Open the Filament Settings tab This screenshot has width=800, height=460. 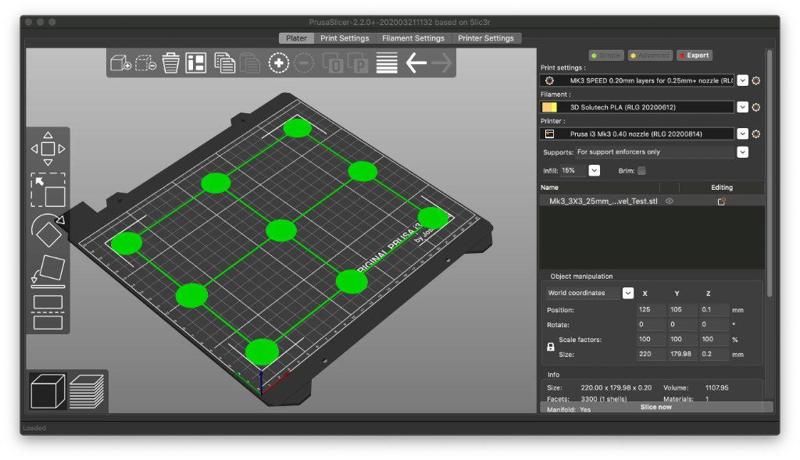[x=413, y=38]
